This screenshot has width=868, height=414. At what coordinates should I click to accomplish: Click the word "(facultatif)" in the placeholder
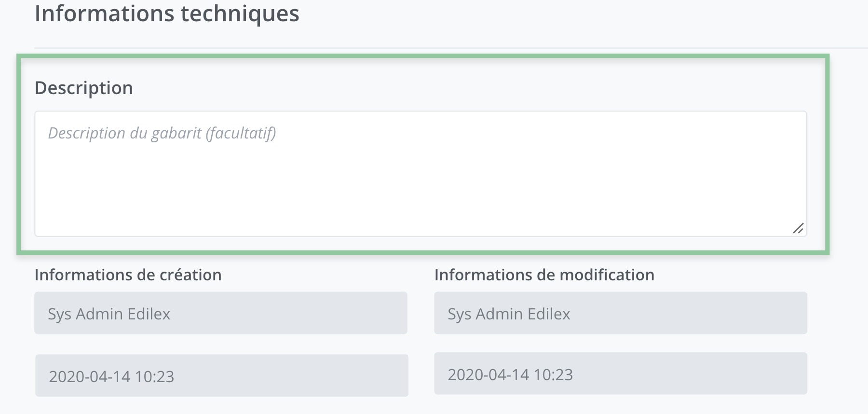point(241,133)
